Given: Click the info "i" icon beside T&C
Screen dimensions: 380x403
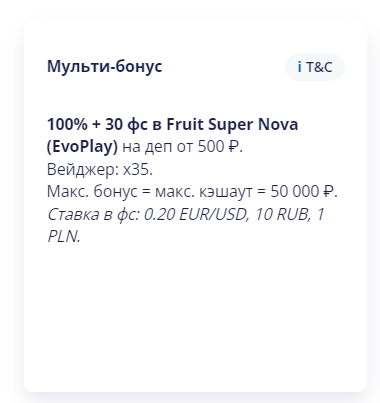Looking at the screenshot, I should 299,67.
